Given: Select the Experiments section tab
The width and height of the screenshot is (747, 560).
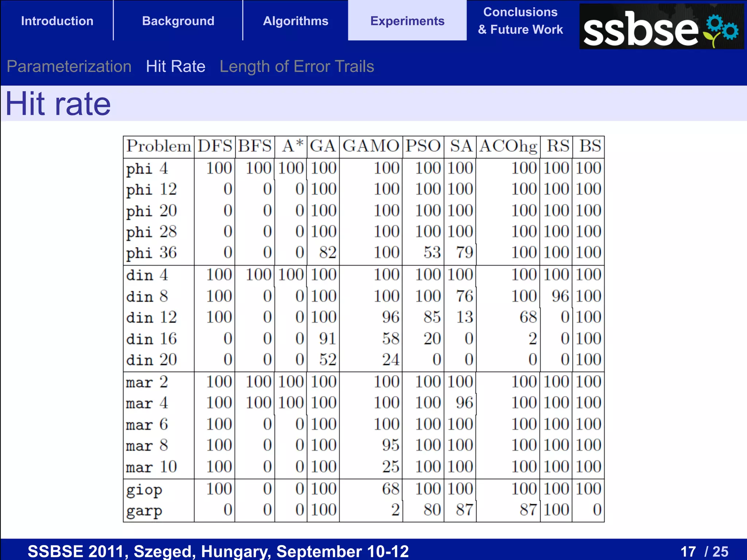Looking at the screenshot, I should coord(407,21).
